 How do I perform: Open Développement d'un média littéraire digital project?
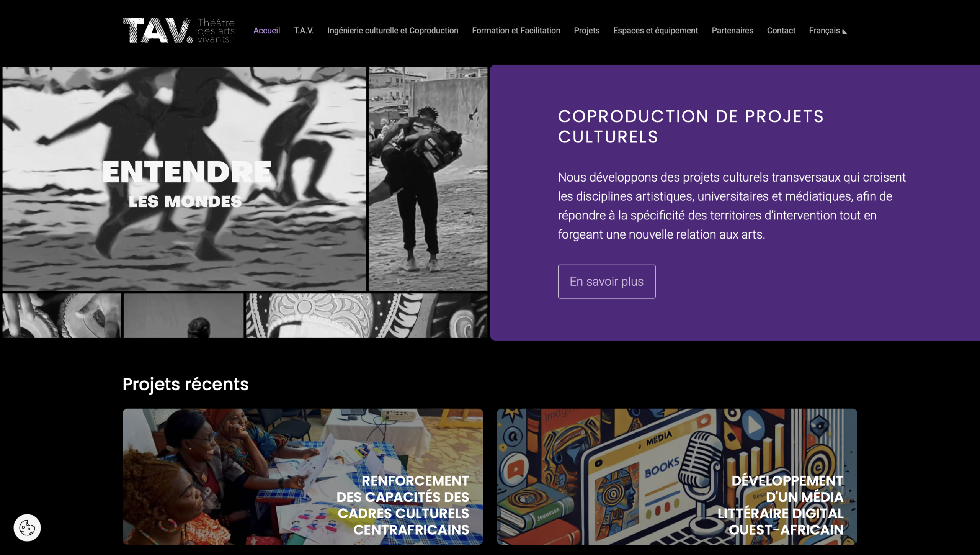(677, 476)
